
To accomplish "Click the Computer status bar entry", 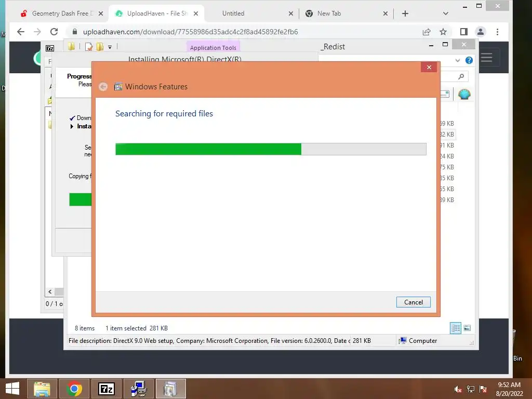I will click(418, 341).
